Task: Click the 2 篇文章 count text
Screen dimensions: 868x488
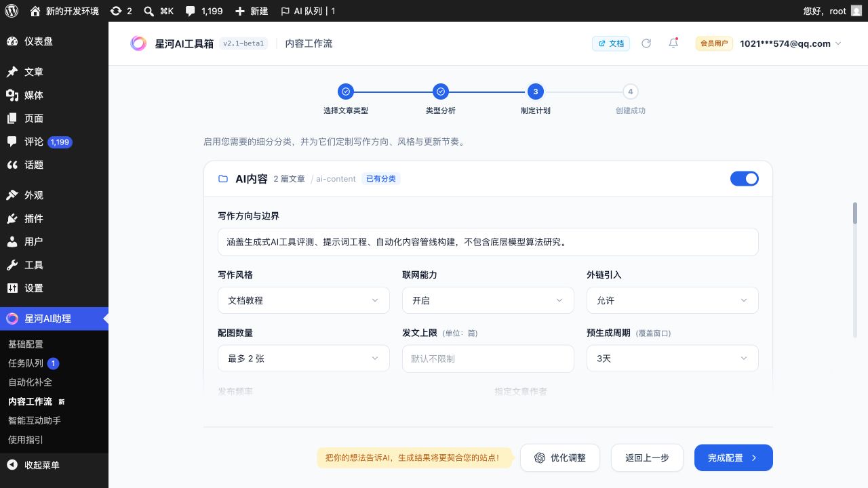Action: pyautogui.click(x=290, y=179)
